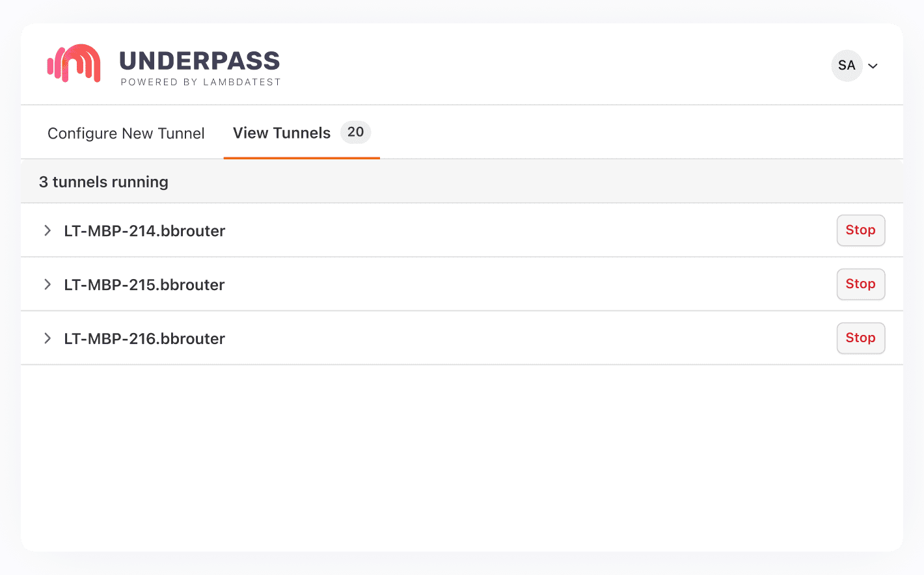924x575 pixels.
Task: Switch to Configure New Tunnel tab
Action: [x=126, y=133]
